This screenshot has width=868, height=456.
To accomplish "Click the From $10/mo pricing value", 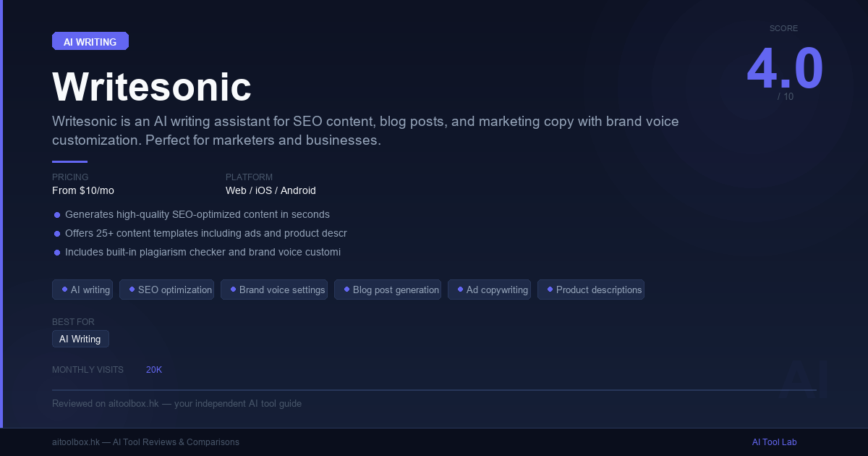I will pyautogui.click(x=83, y=190).
